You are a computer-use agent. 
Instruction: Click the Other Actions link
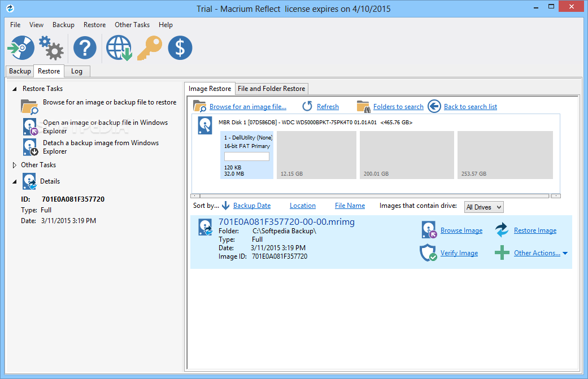tap(537, 252)
